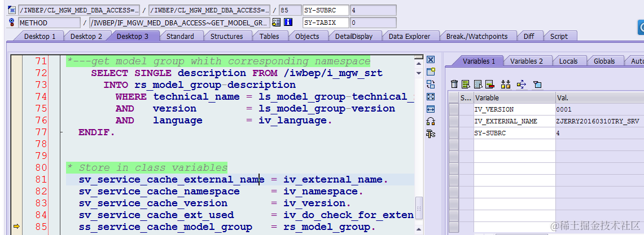Click the funnel icon in Variables toolbar
The image size is (644, 235).
(x=537, y=85)
